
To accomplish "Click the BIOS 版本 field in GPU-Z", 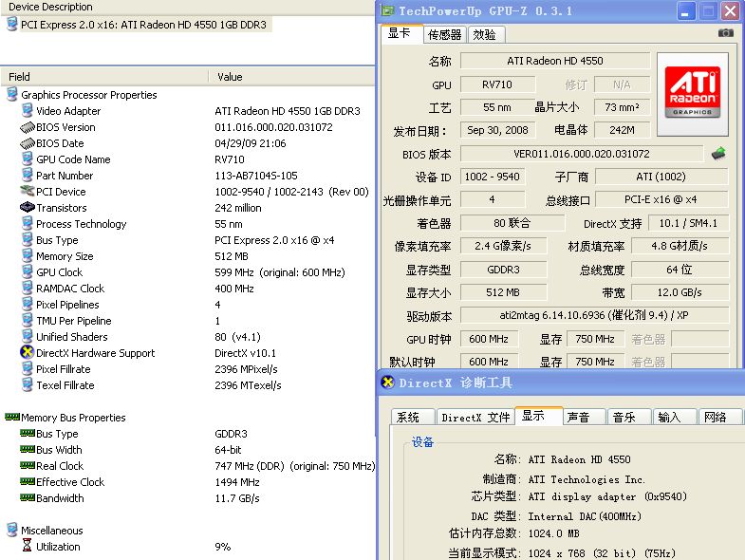I will [x=582, y=154].
